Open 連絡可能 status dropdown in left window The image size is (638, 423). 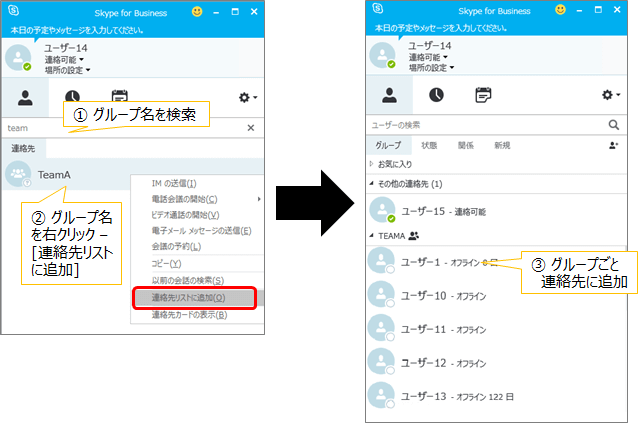click(64, 60)
